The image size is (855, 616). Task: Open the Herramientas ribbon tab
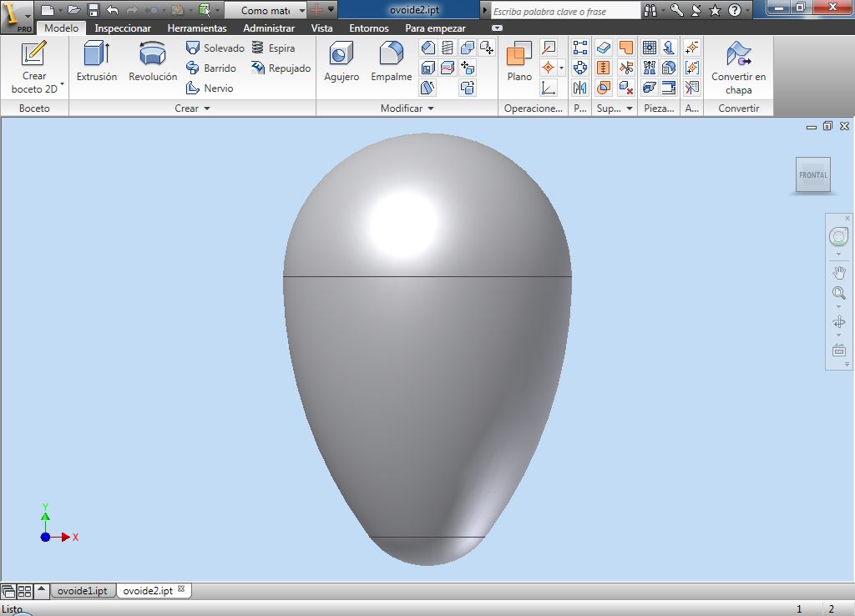point(197,28)
